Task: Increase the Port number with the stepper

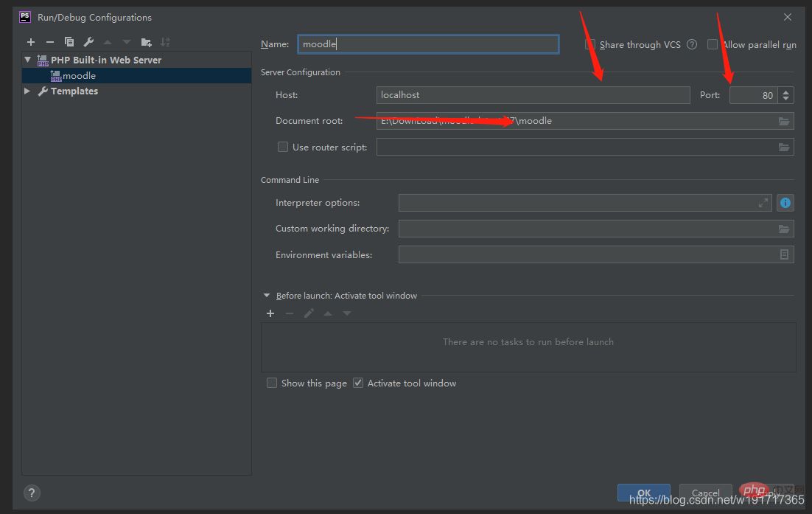Action: click(x=785, y=91)
